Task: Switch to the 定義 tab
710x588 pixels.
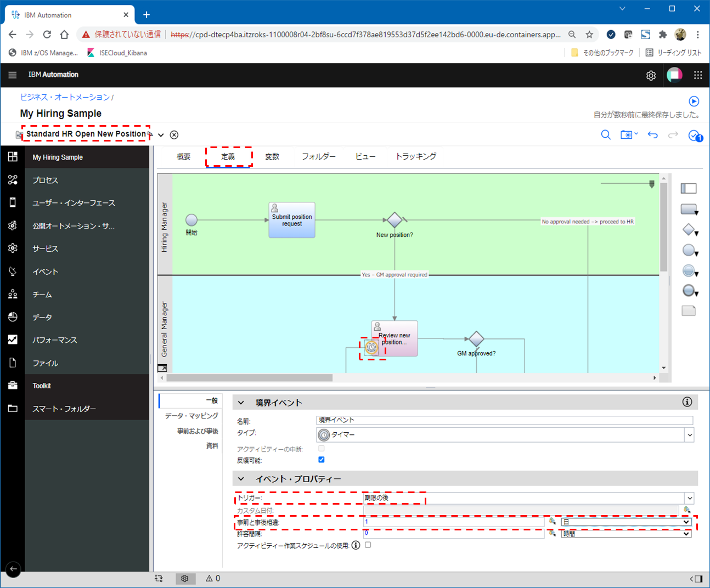Action: [x=228, y=157]
